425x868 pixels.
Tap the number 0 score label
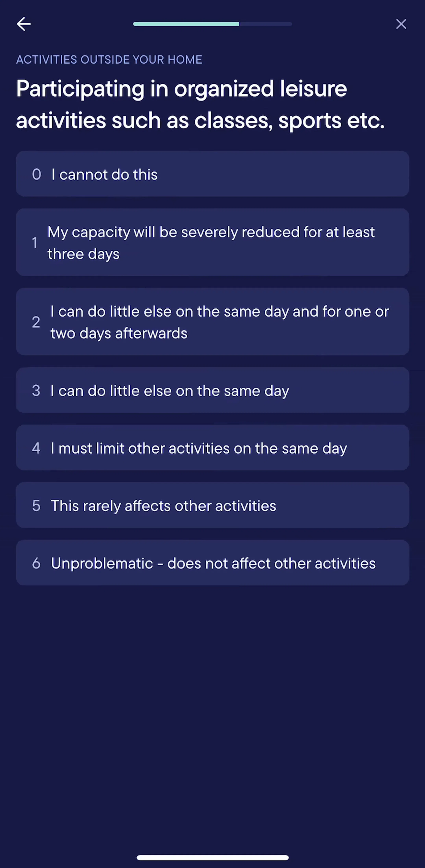[36, 174]
